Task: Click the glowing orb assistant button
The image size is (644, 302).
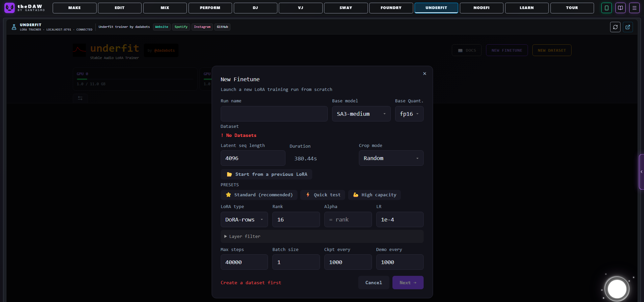Action: pos(617,289)
